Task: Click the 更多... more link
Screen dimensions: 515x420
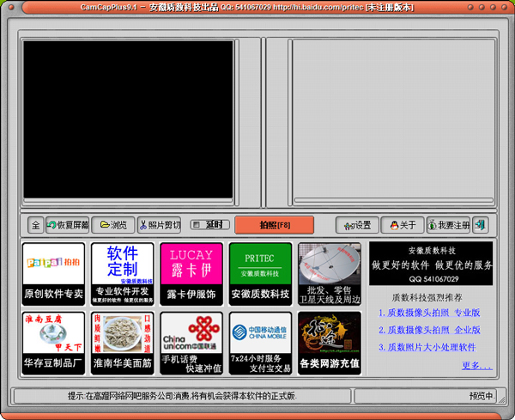Action: coord(476,365)
